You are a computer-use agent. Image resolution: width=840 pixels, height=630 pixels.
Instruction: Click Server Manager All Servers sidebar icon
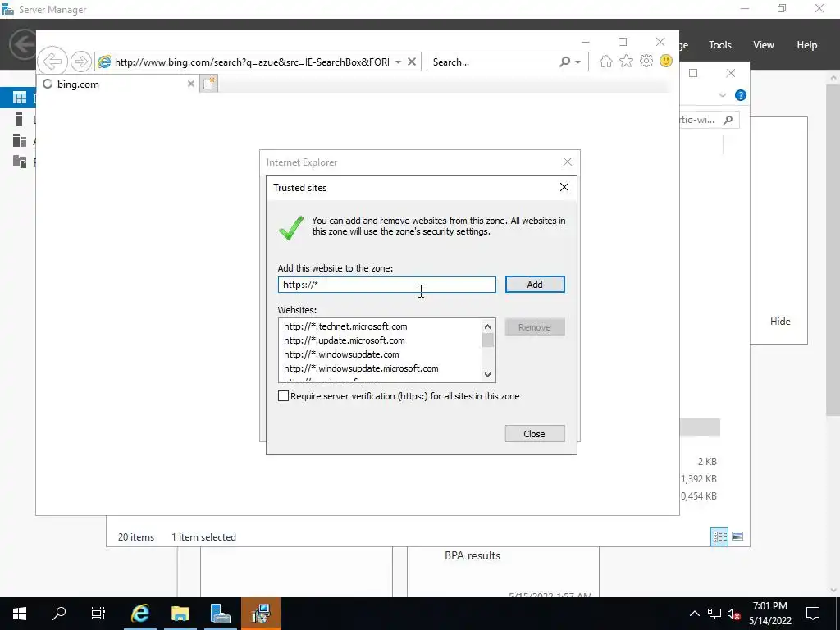pos(20,140)
